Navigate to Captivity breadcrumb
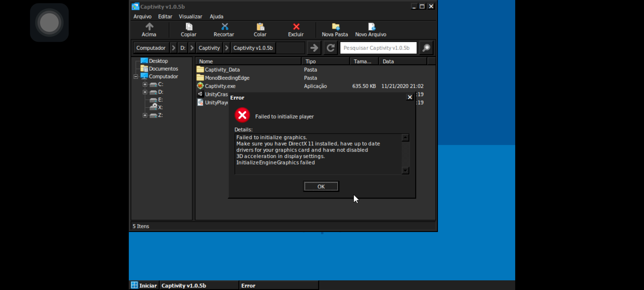Viewport: 644px width, 290px height. (209, 48)
